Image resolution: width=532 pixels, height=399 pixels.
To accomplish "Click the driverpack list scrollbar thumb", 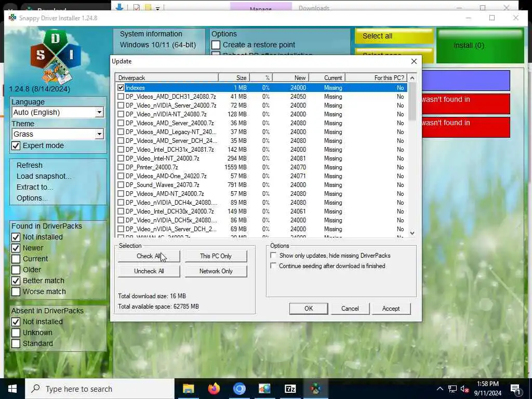I will [412, 101].
